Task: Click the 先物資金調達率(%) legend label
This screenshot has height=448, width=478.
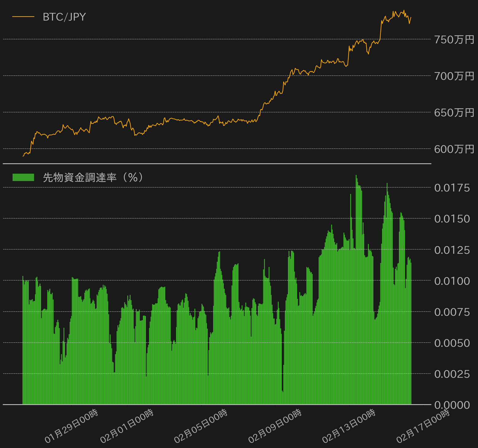Action: pyautogui.click(x=93, y=177)
